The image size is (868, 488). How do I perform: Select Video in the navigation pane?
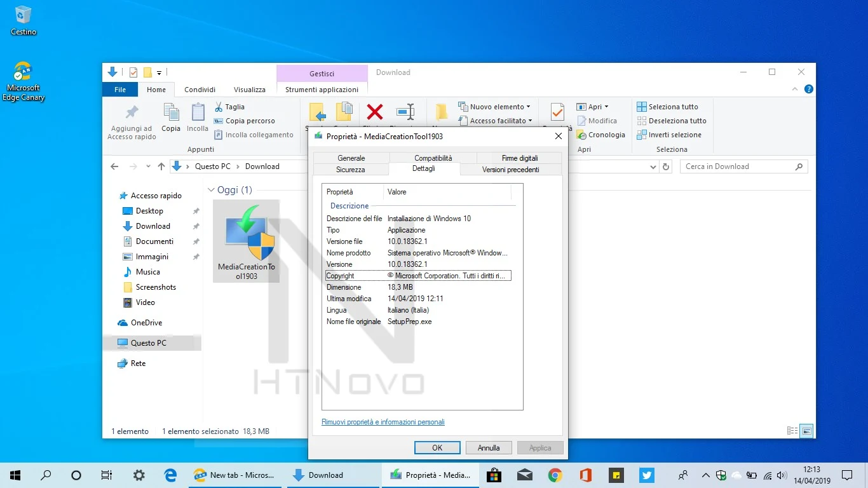(x=145, y=302)
